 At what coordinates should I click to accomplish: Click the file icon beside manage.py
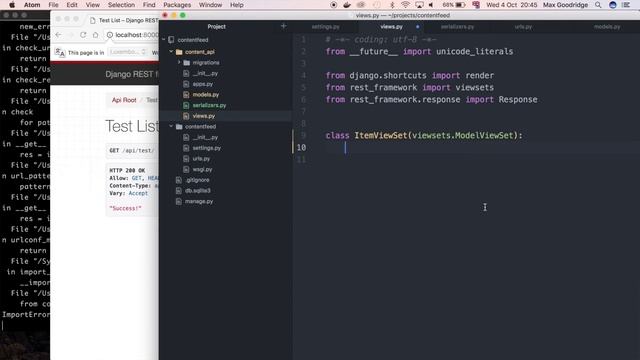tap(178, 201)
